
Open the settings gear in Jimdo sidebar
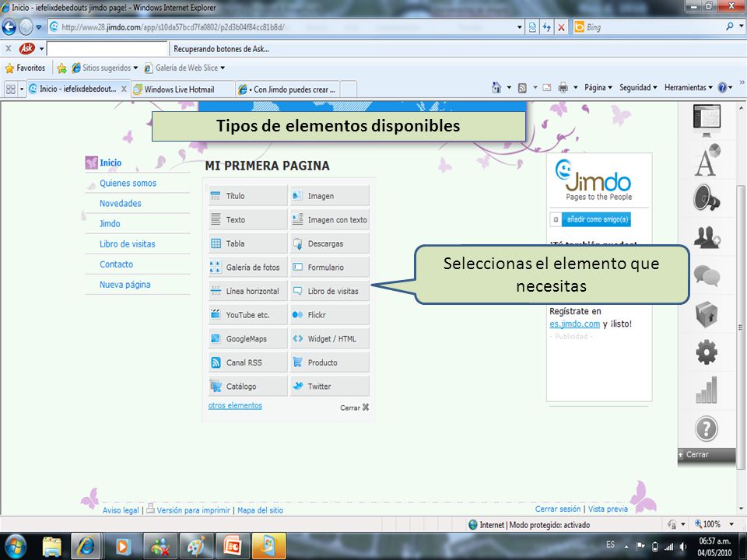(707, 352)
